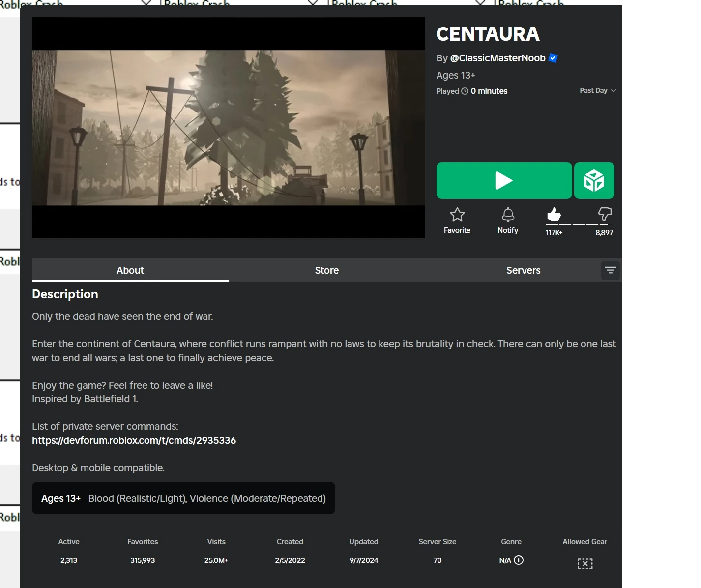
Task: Open CENTAURA in Roblox Studio
Action: (594, 180)
